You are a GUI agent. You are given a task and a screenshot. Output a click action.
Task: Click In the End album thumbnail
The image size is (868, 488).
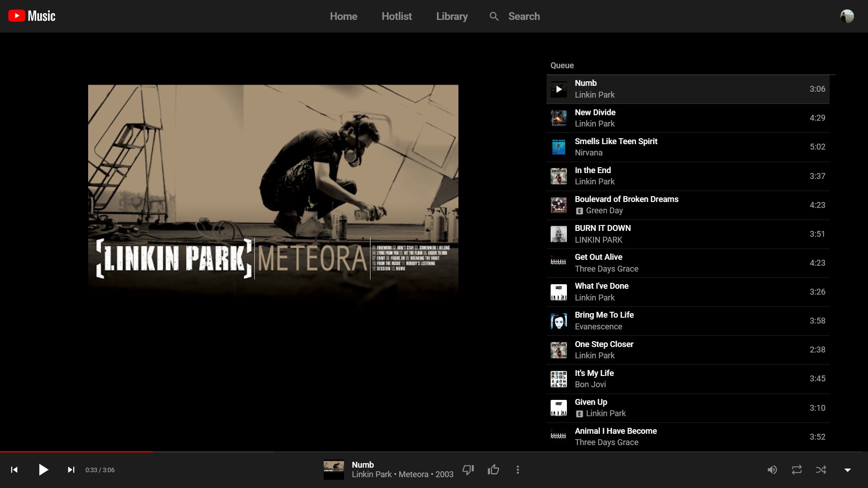(559, 176)
